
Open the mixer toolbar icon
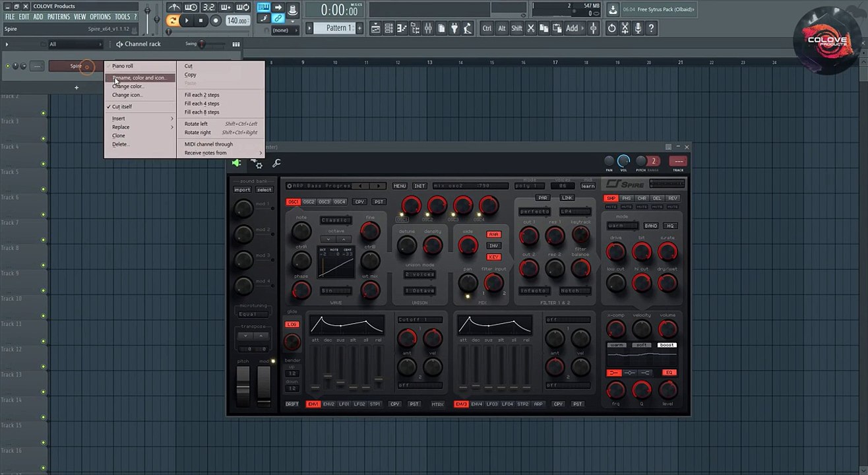point(428,28)
